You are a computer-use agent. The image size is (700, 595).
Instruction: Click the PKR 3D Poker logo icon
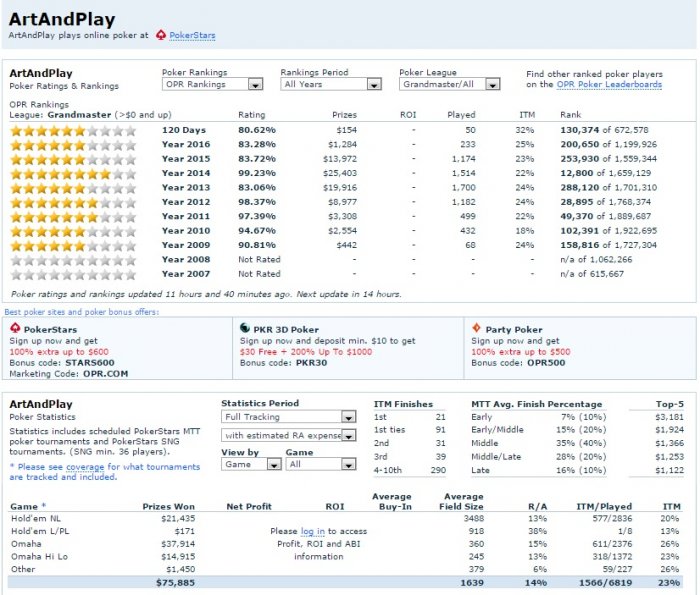tap(245, 328)
